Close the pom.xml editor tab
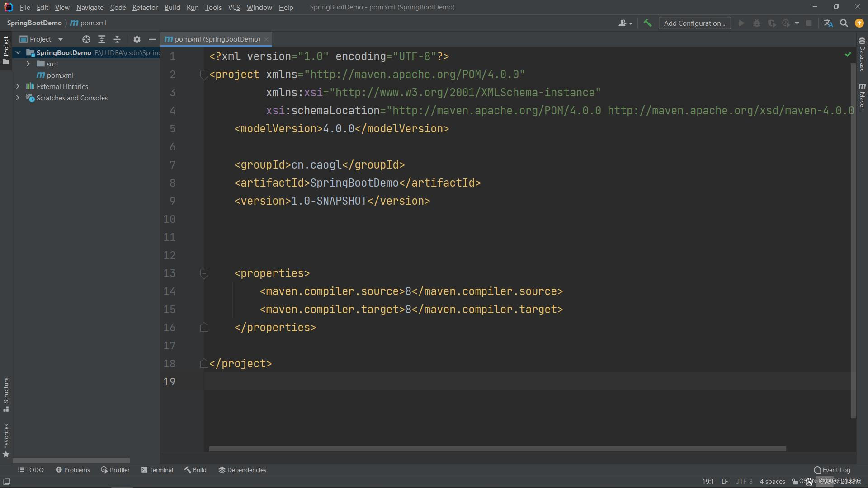 [266, 39]
